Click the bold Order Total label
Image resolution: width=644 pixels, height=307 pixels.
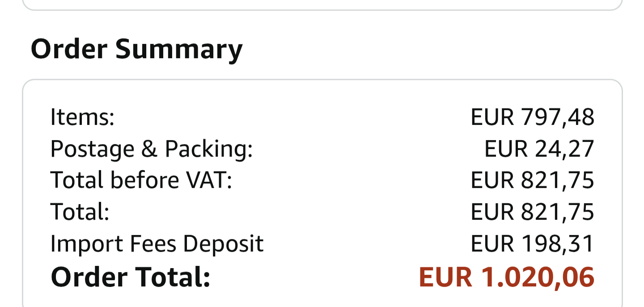click(130, 277)
